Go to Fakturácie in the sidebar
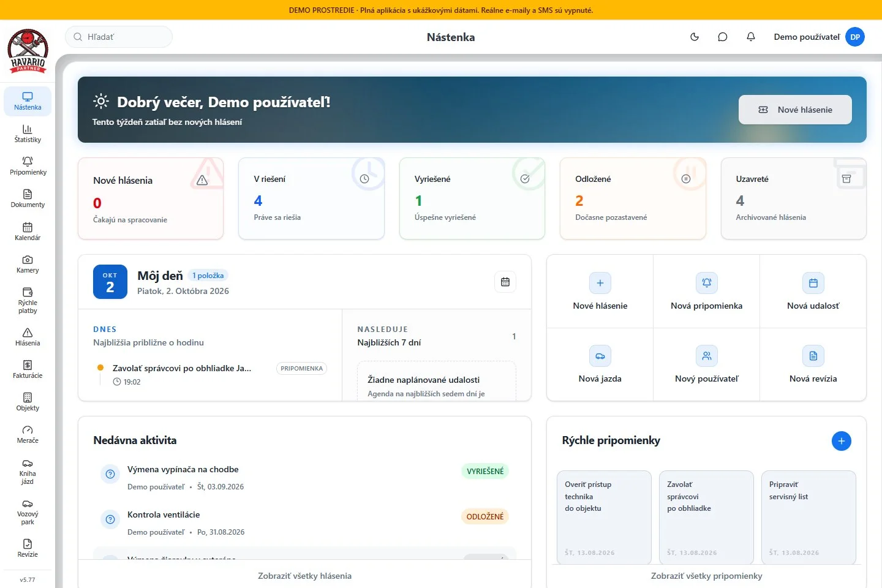The image size is (882, 588). point(28,369)
